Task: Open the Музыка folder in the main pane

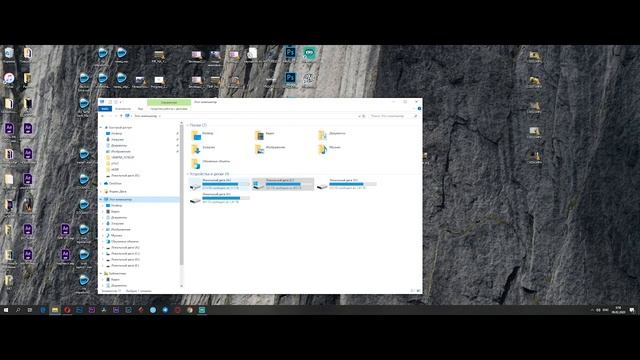Action: click(x=329, y=149)
